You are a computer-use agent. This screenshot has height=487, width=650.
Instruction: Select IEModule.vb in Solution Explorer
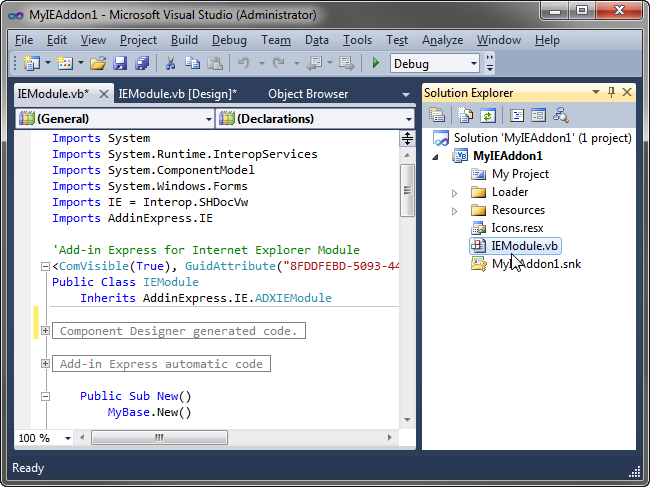[x=515, y=246]
